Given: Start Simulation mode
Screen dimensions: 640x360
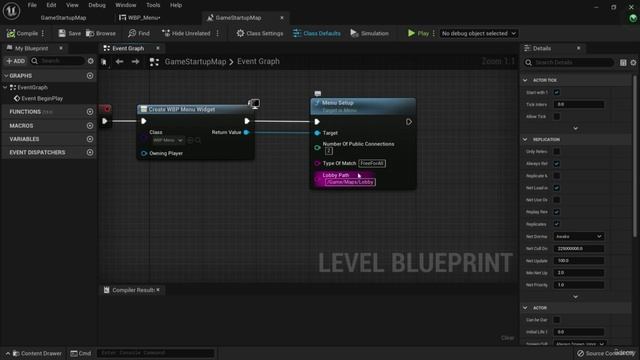Looking at the screenshot, I should pos(369,33).
